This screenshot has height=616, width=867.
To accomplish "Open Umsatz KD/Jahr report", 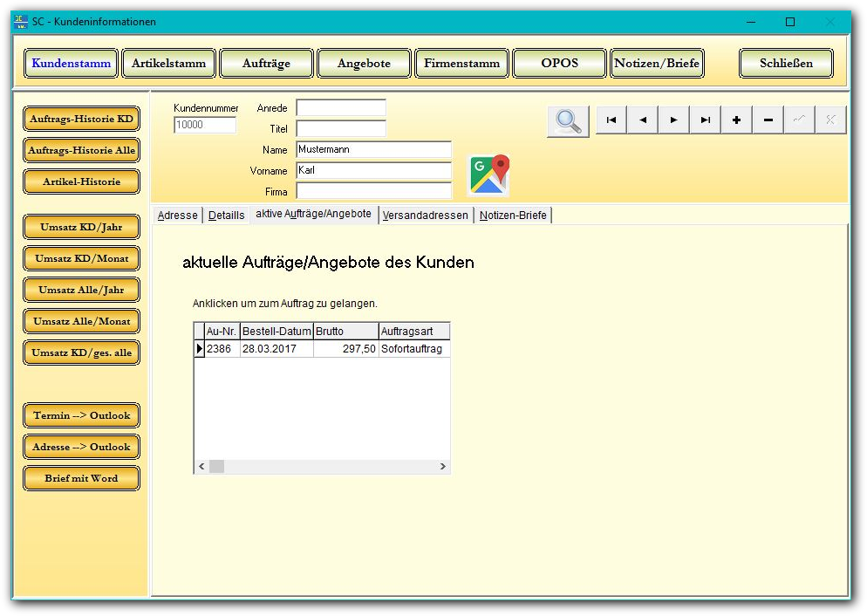I will coord(81,228).
